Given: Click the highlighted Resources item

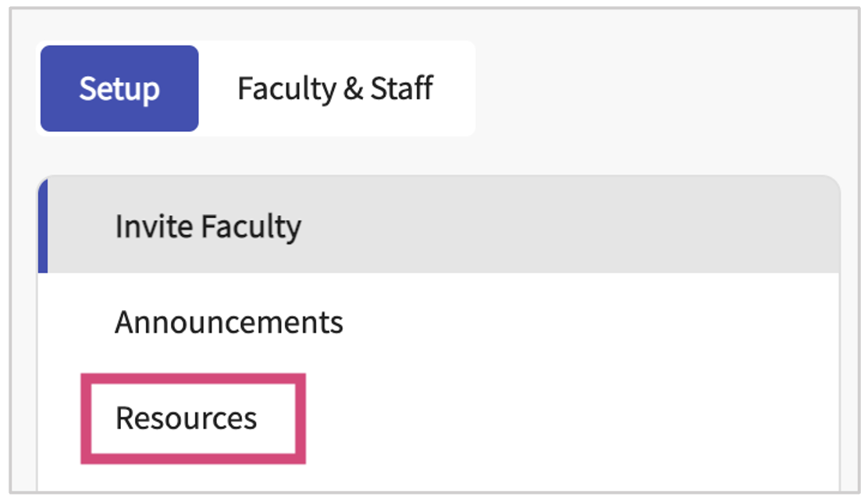Looking at the screenshot, I should pyautogui.click(x=187, y=419).
